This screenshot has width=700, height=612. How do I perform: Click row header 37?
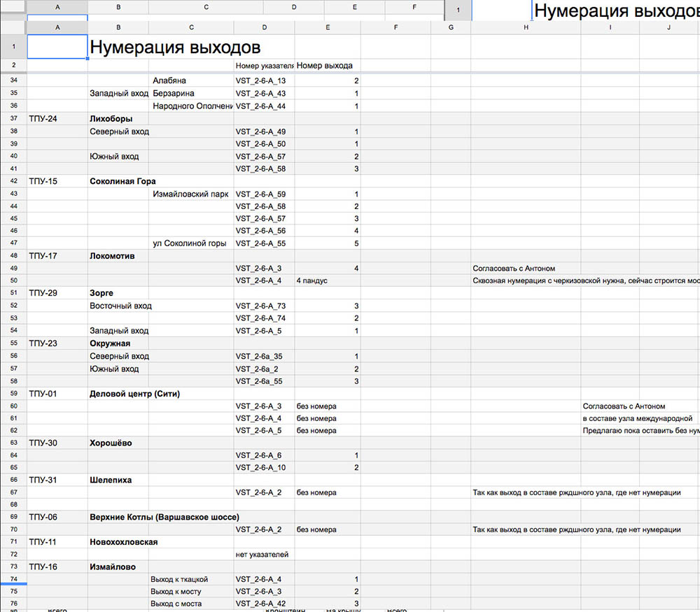click(13, 118)
